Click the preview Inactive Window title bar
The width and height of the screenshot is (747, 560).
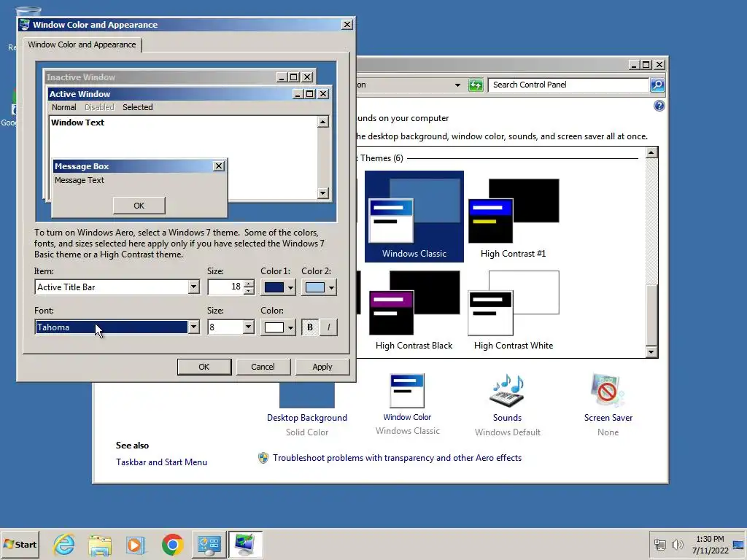coord(160,77)
